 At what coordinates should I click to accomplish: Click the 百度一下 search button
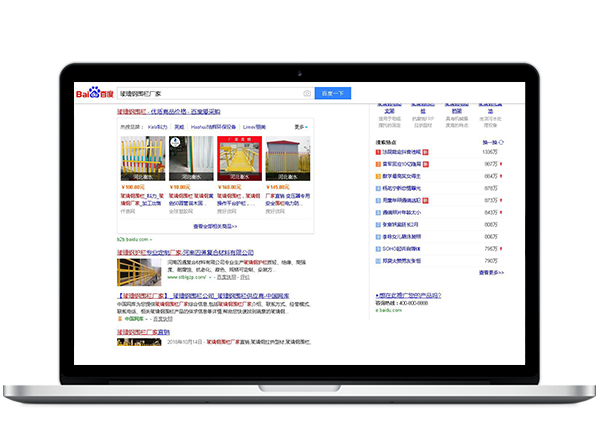click(x=333, y=94)
